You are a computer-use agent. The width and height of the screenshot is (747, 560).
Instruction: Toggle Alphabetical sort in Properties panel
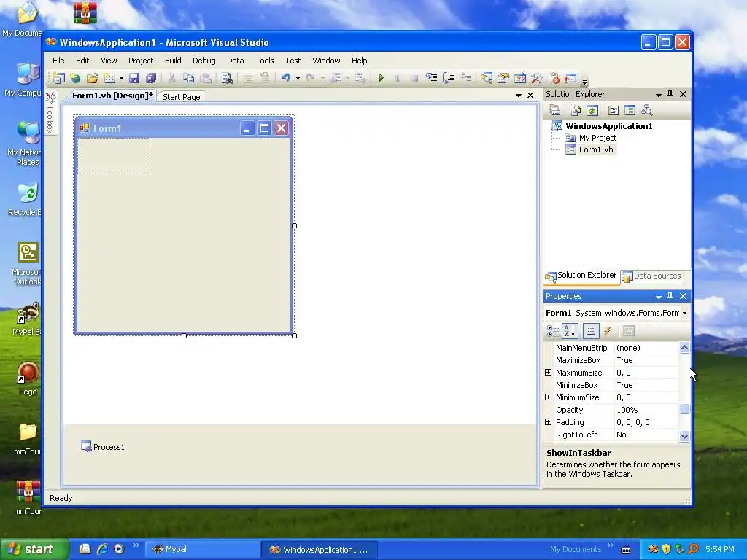point(570,331)
